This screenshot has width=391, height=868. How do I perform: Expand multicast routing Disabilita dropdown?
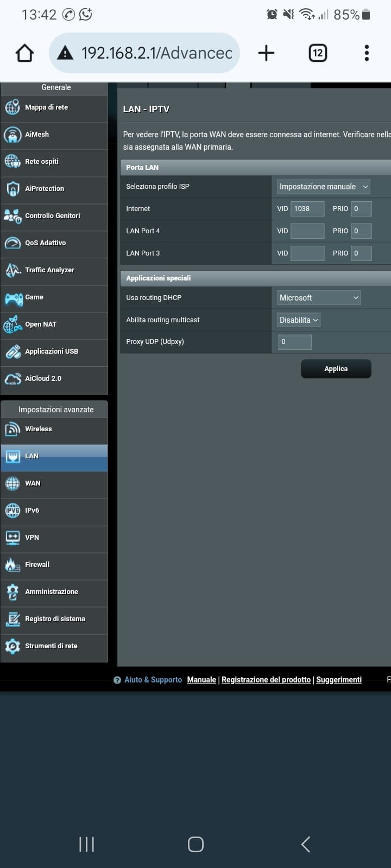click(299, 320)
